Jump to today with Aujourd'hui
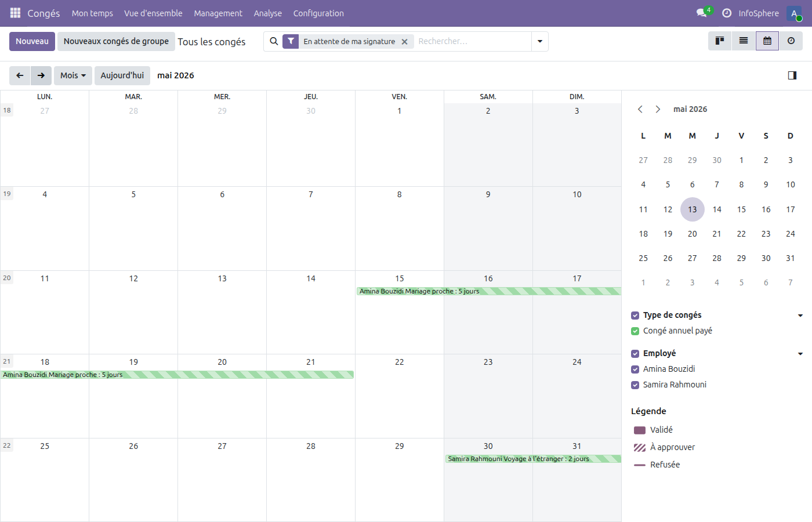This screenshot has height=522, width=812. (122, 75)
